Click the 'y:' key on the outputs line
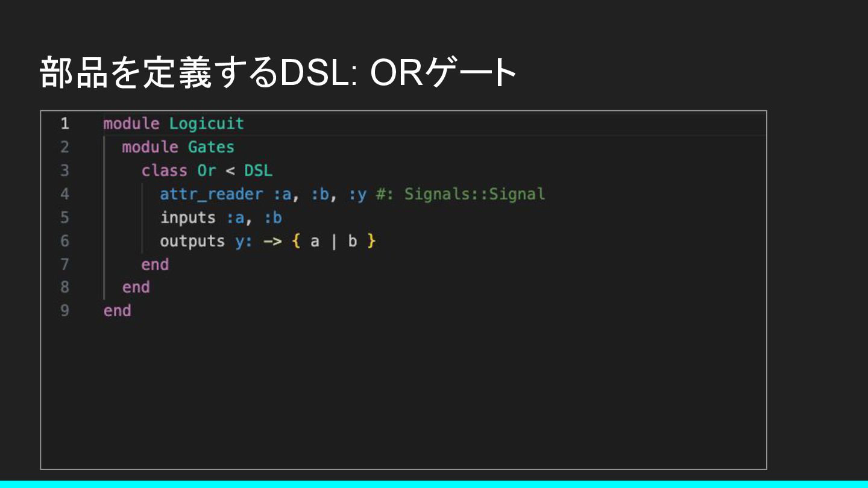Image resolution: width=868 pixels, height=488 pixels. (x=244, y=242)
